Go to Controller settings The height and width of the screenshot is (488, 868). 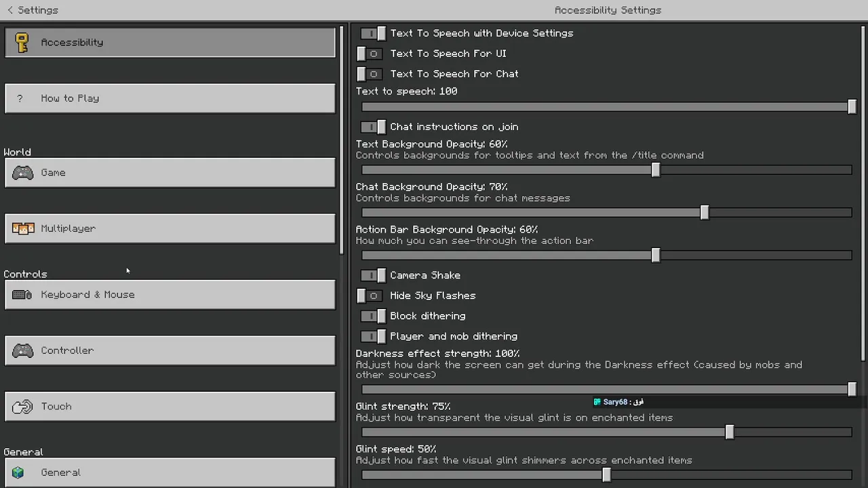pyautogui.click(x=170, y=350)
